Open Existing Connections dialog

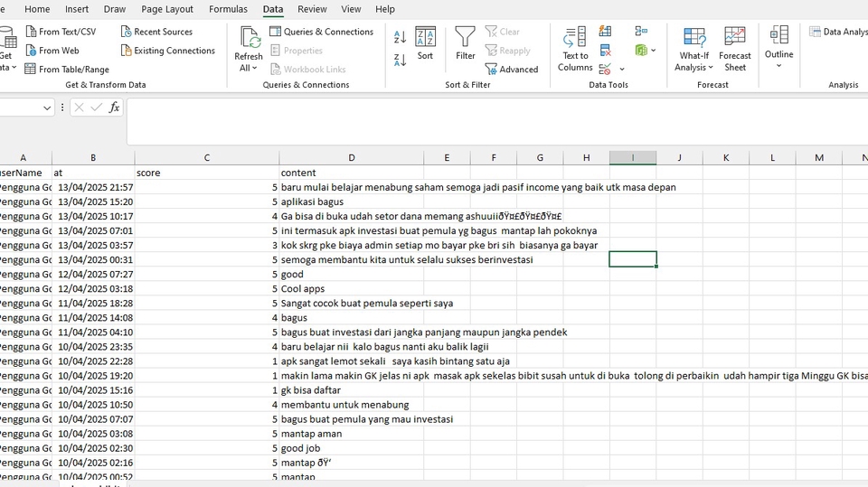coord(168,51)
